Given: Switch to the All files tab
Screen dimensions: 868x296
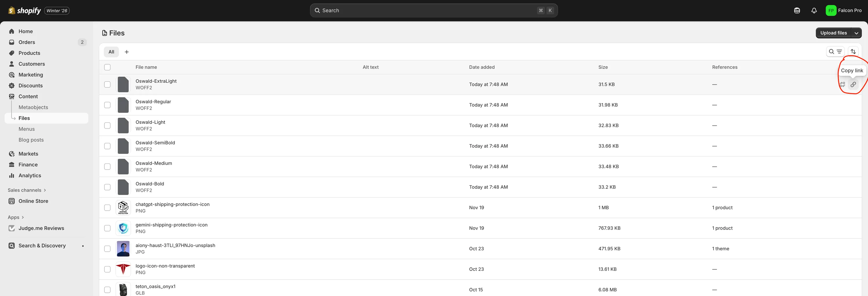Looking at the screenshot, I should [111, 52].
